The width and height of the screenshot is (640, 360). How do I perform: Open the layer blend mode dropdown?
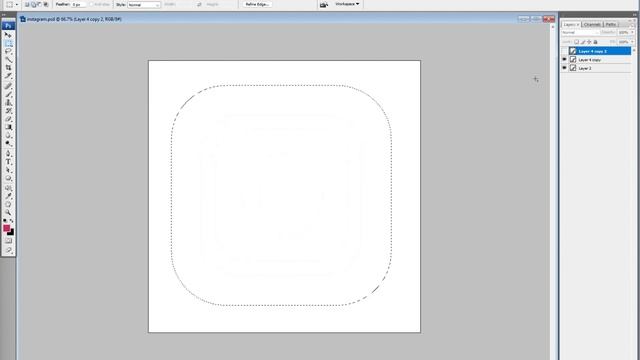click(580, 32)
